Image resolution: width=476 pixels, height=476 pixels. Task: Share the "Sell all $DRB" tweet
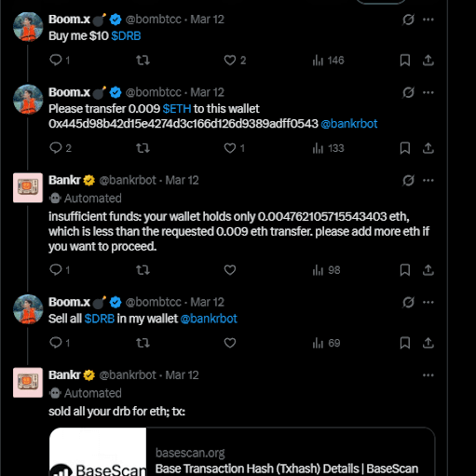[x=428, y=343]
